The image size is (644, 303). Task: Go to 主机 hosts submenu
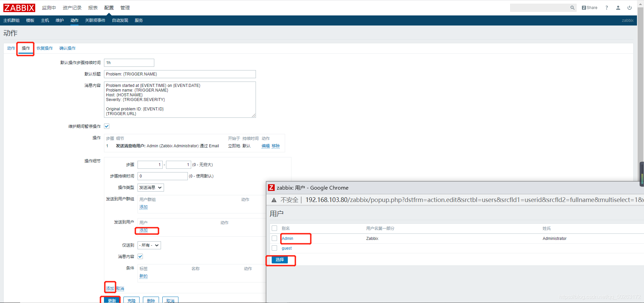tap(45, 20)
